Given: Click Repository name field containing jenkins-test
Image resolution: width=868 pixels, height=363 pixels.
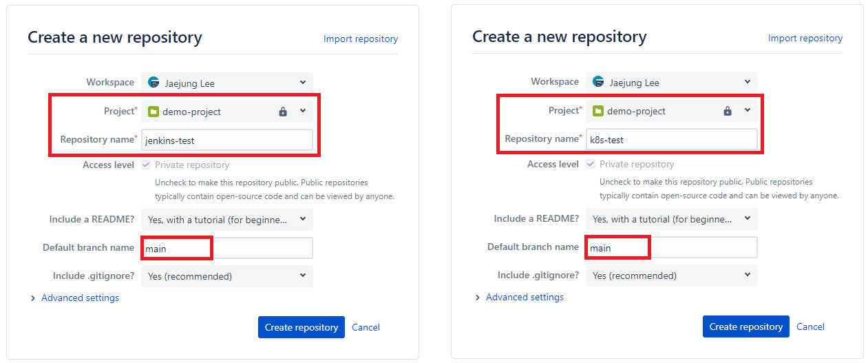Looking at the screenshot, I should point(227,140).
